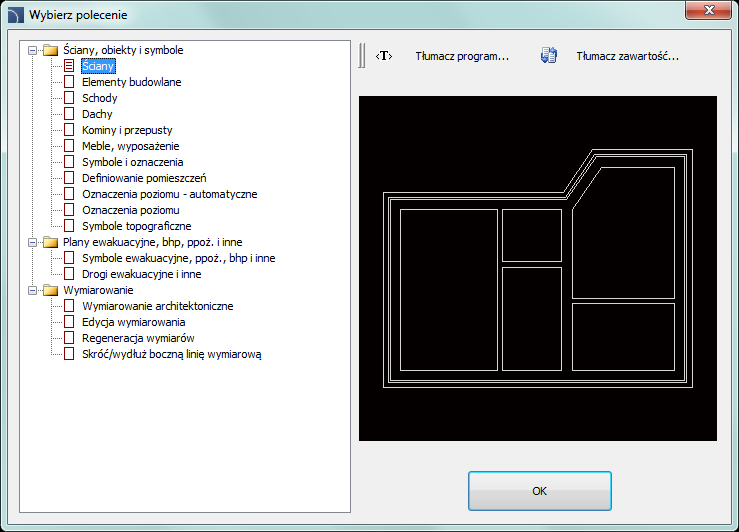Select the Ściany tree item
This screenshot has height=532, width=739.
[98, 66]
